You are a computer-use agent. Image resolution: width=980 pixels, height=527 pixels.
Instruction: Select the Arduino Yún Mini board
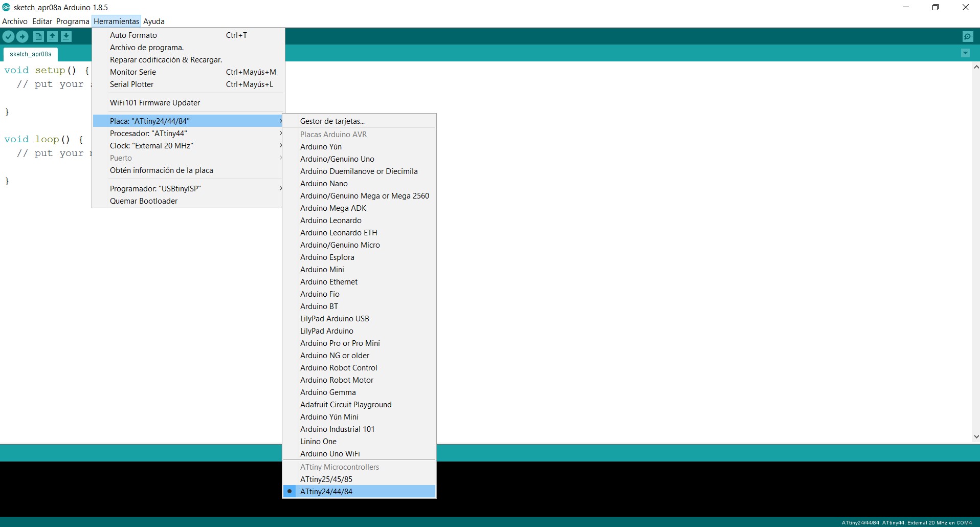(x=359, y=417)
